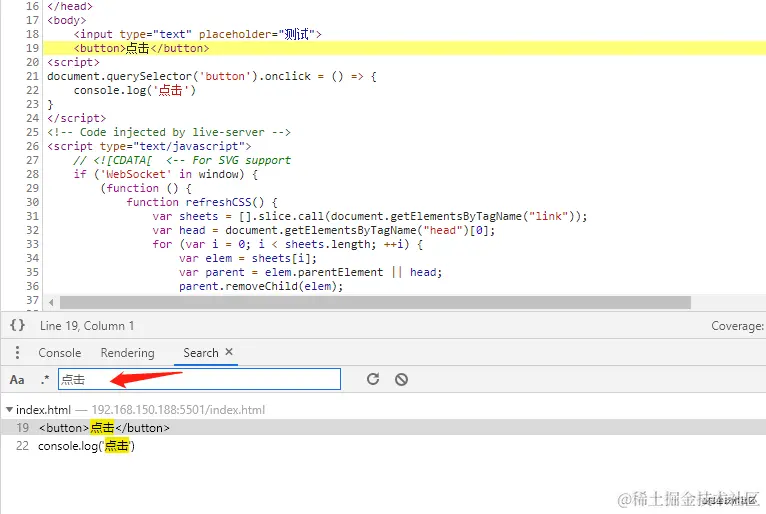Click function refreshCSS() code line
The height and width of the screenshot is (514, 766).
coord(202,202)
